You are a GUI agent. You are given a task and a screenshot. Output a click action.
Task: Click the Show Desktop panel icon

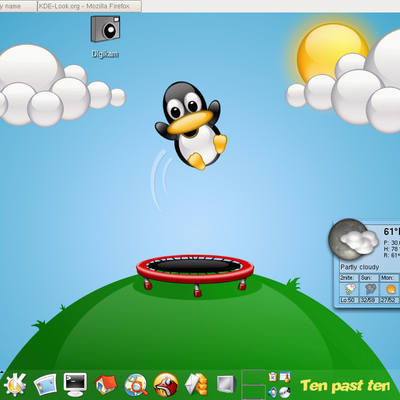[45, 385]
